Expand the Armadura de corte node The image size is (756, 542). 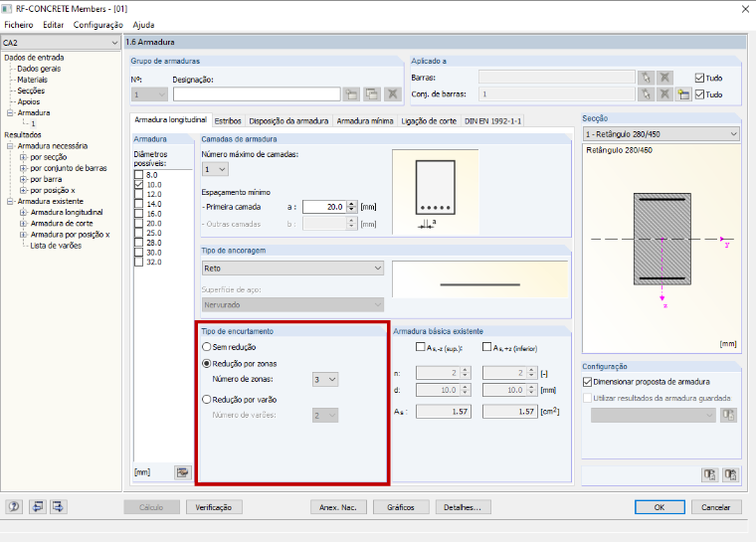tap(23, 223)
